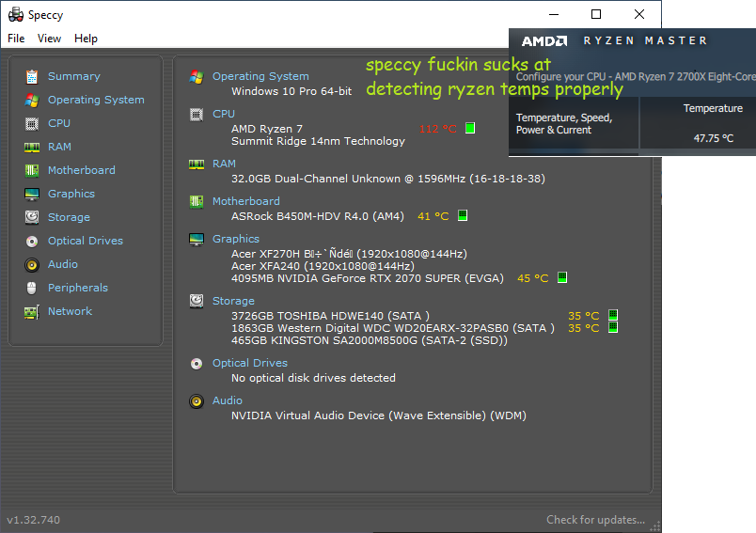The width and height of the screenshot is (756, 533).
Task: Click the speaker icon beside Audio heading
Action: (x=197, y=401)
